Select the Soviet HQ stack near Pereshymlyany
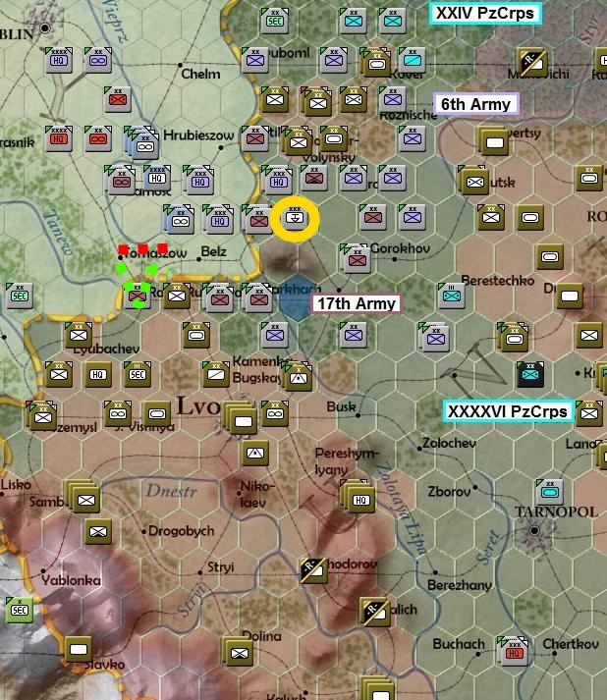This screenshot has width=607, height=700. tap(359, 497)
